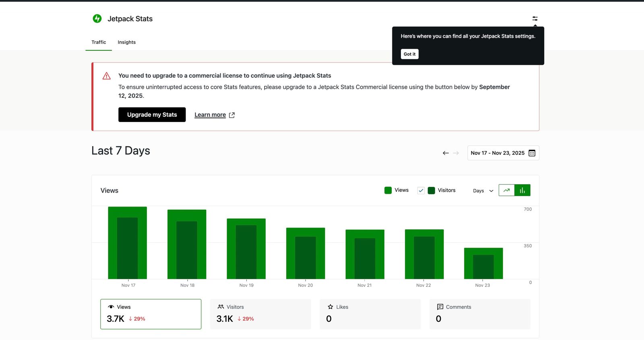The width and height of the screenshot is (644, 340).
Task: Click the Nov 17 bar in chart
Action: click(128, 243)
